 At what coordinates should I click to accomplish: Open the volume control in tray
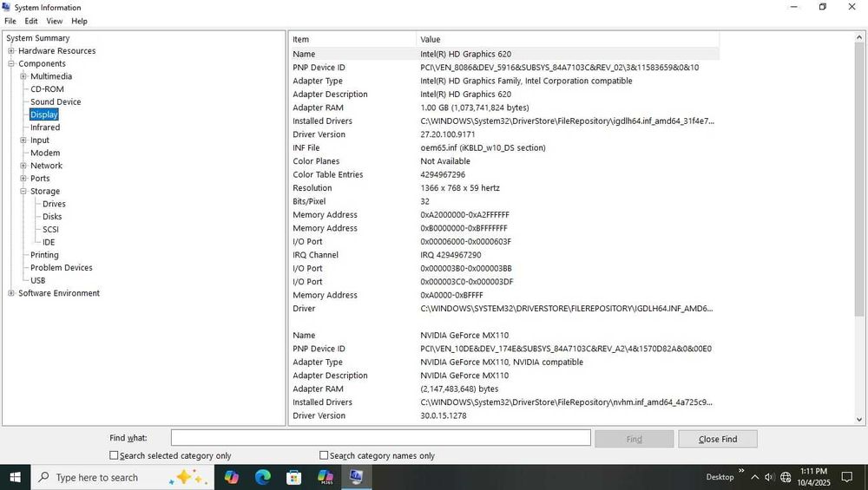[769, 477]
